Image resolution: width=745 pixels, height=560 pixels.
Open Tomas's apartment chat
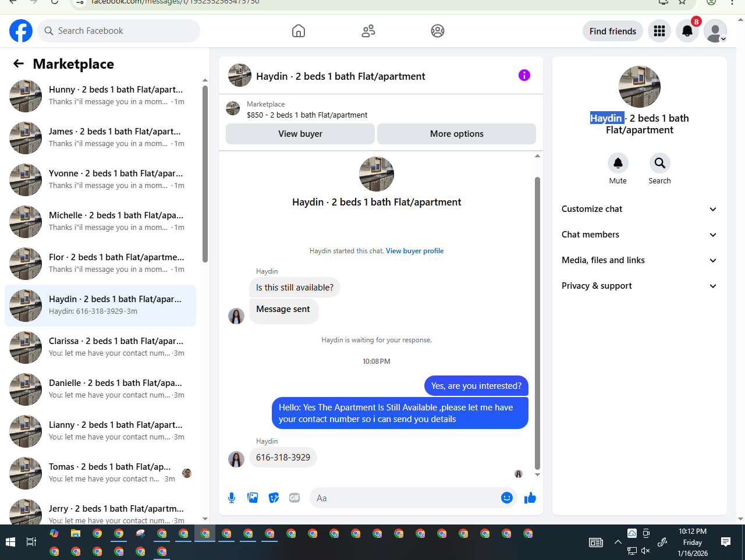pos(101,473)
